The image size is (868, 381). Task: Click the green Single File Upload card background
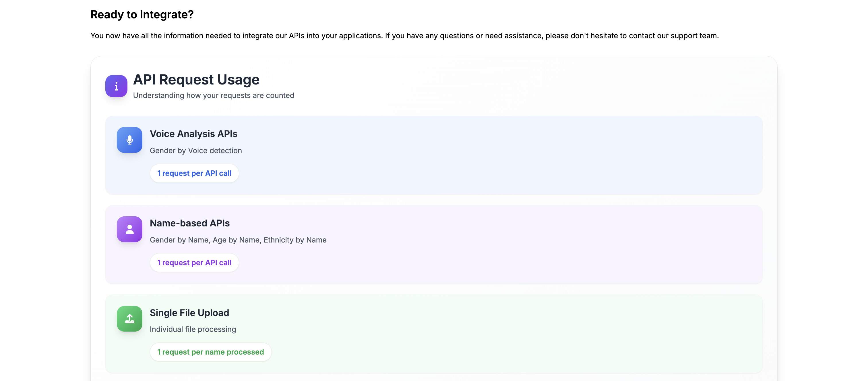505,334
